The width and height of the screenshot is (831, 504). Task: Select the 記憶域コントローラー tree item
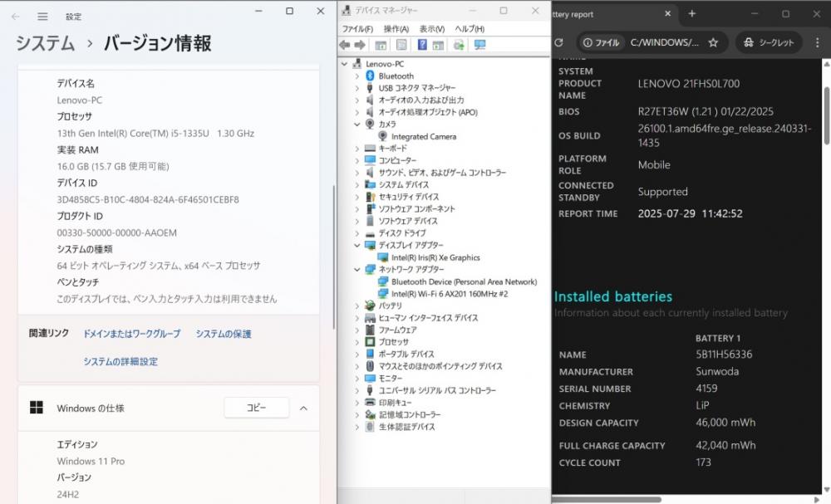click(410, 414)
